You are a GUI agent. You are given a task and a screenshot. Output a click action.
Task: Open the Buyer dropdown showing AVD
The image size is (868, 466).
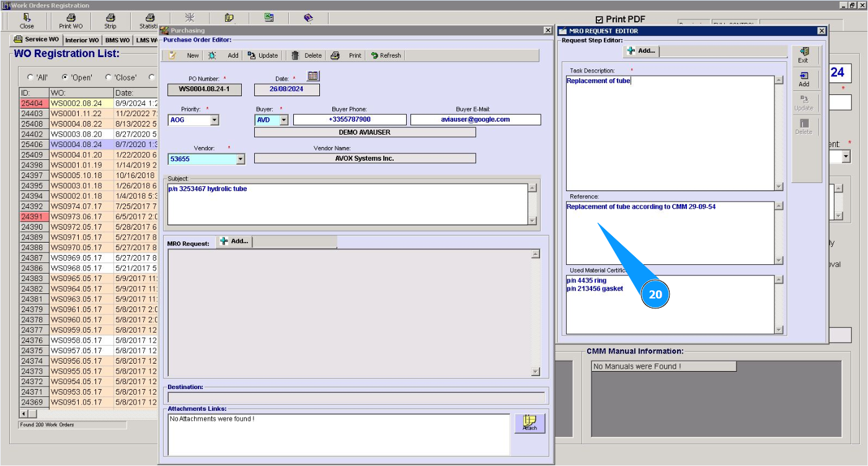pos(284,120)
